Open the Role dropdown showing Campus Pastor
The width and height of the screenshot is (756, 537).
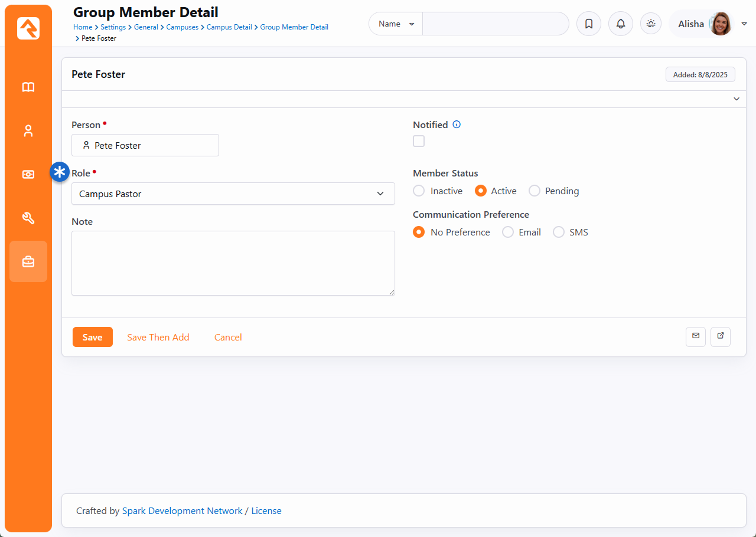(x=233, y=194)
